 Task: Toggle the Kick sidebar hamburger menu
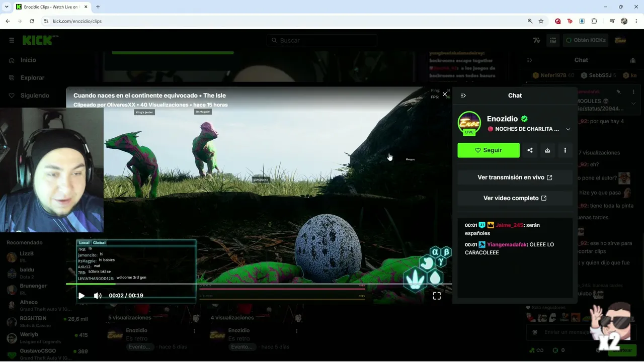pos(12,40)
